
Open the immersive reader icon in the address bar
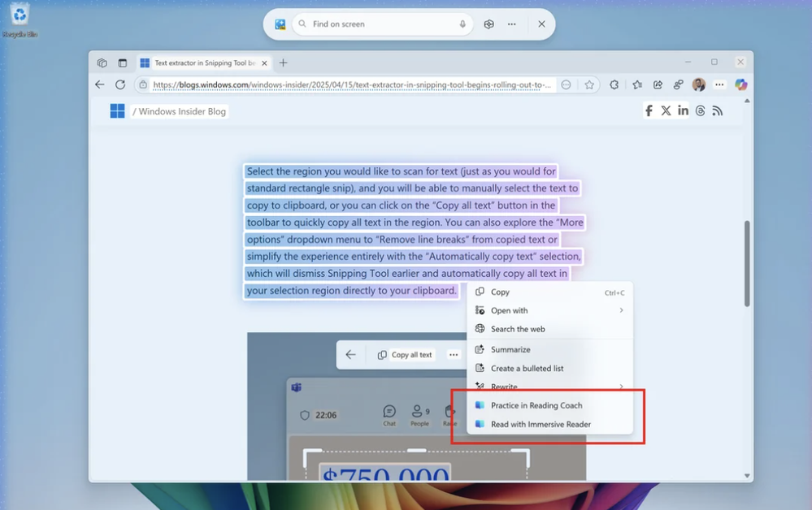pos(566,84)
